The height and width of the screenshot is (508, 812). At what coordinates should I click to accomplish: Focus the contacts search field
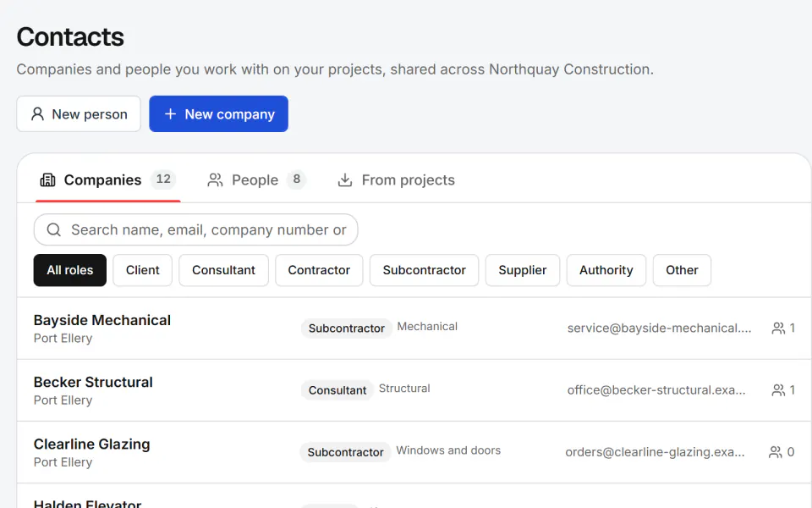pos(195,229)
